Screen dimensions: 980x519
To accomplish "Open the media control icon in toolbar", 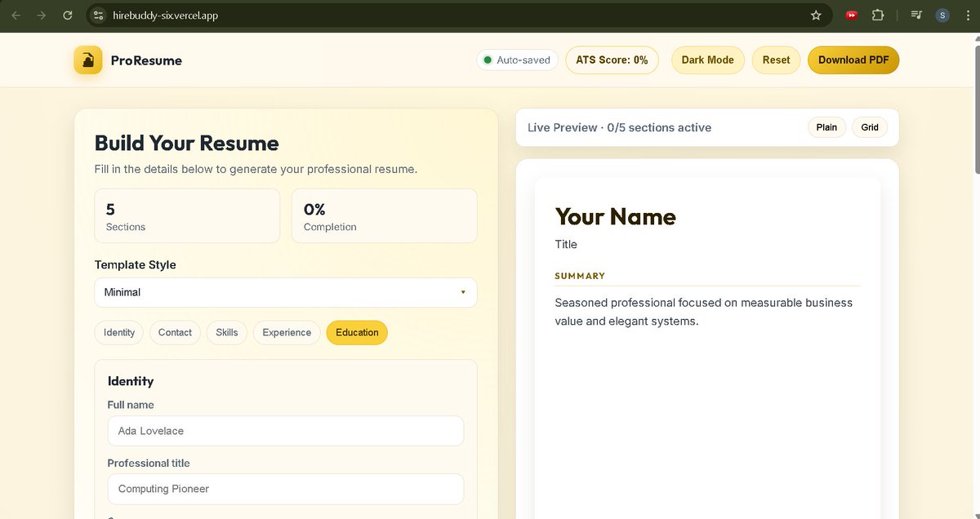I will [x=916, y=15].
